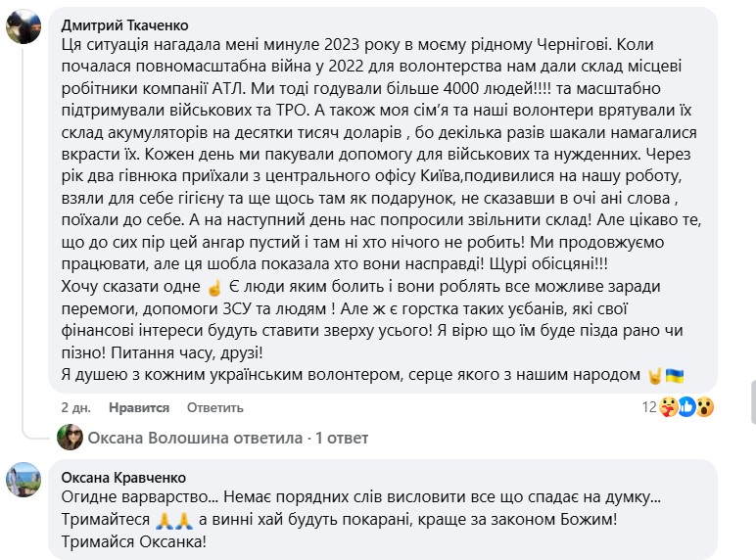Image resolution: width=756 pixels, height=560 pixels.
Task: Click the blue thumbs-up reaction icon
Action: 686,406
